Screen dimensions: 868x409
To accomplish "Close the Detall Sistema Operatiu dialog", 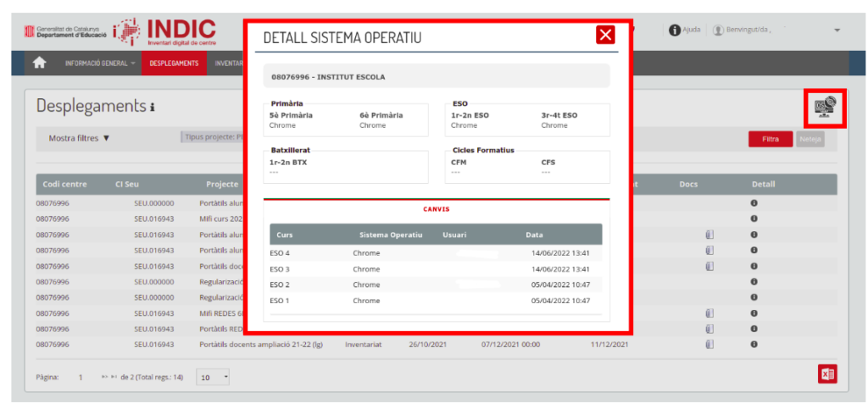I will [604, 35].
